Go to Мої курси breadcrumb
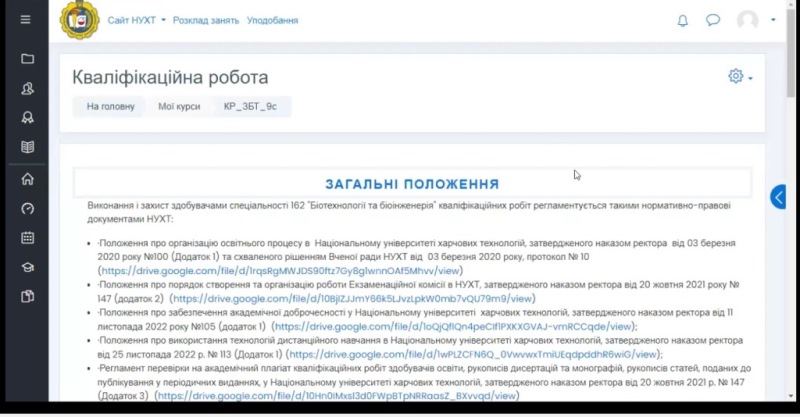This screenshot has height=417, width=800. click(x=179, y=107)
